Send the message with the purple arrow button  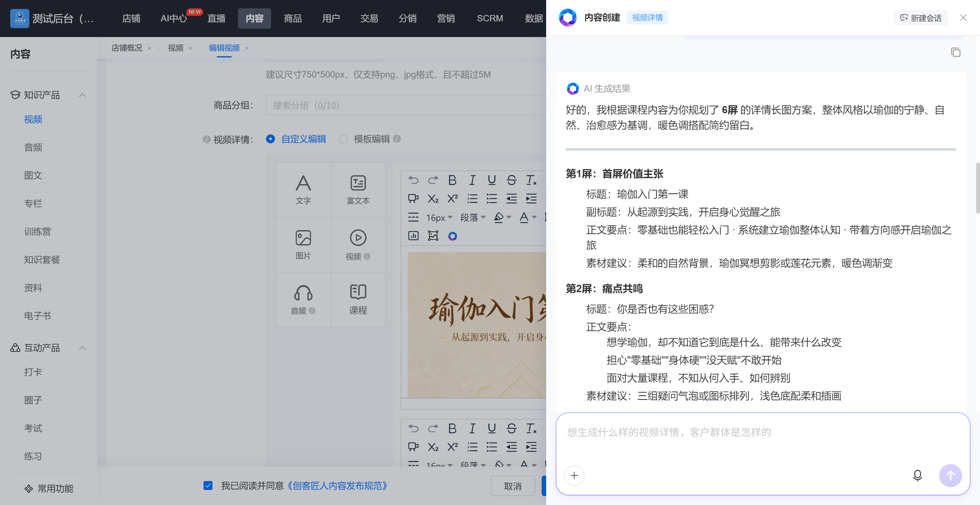(x=950, y=475)
